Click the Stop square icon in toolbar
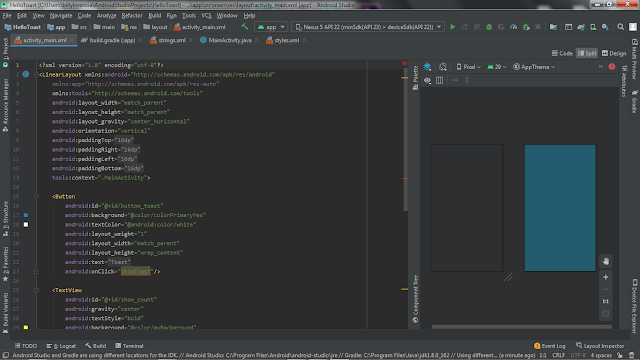Screen dimensions: 640x360 coord(538,27)
